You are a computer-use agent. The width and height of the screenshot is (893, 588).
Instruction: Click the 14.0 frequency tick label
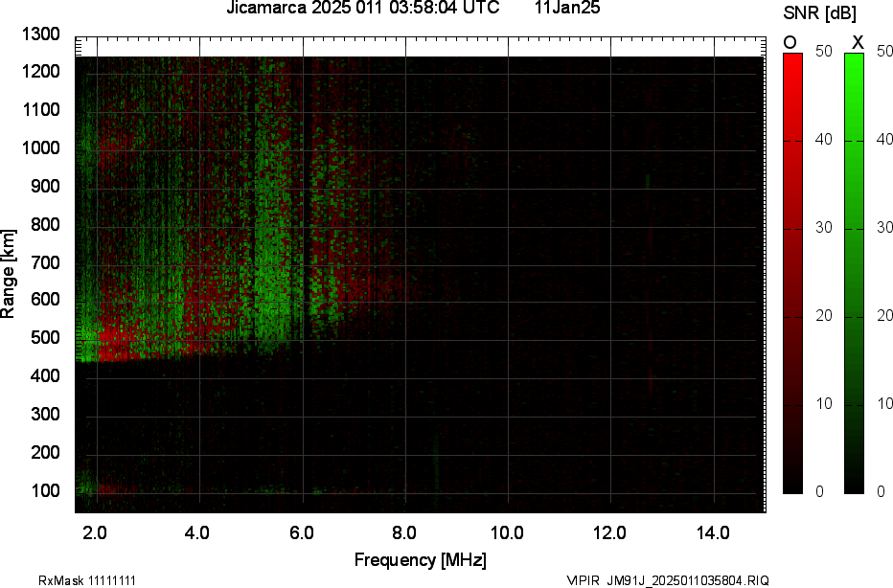click(x=713, y=533)
